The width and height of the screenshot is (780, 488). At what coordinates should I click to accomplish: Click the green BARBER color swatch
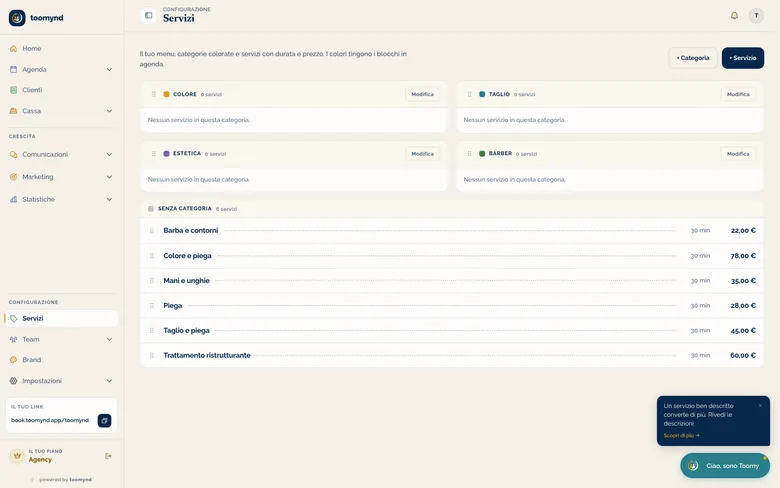click(482, 154)
